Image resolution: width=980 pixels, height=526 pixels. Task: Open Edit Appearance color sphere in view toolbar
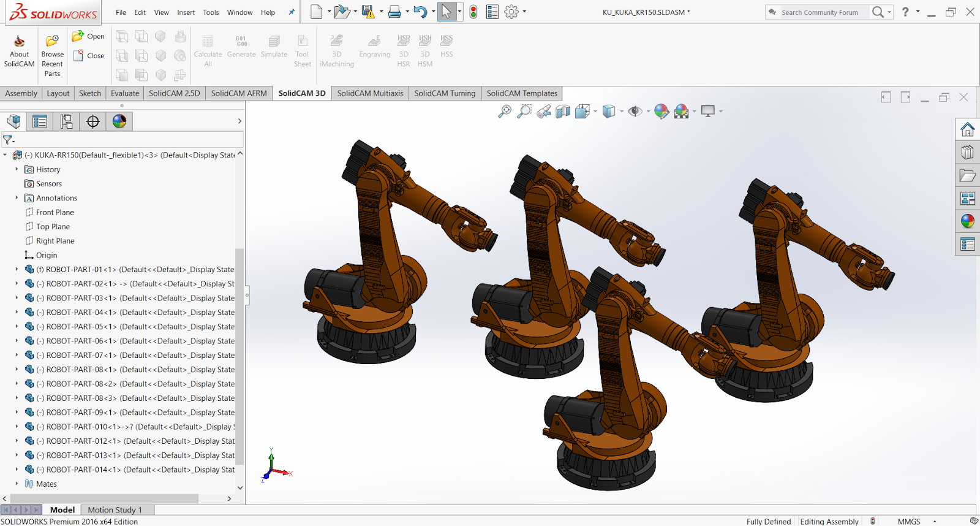tap(661, 111)
